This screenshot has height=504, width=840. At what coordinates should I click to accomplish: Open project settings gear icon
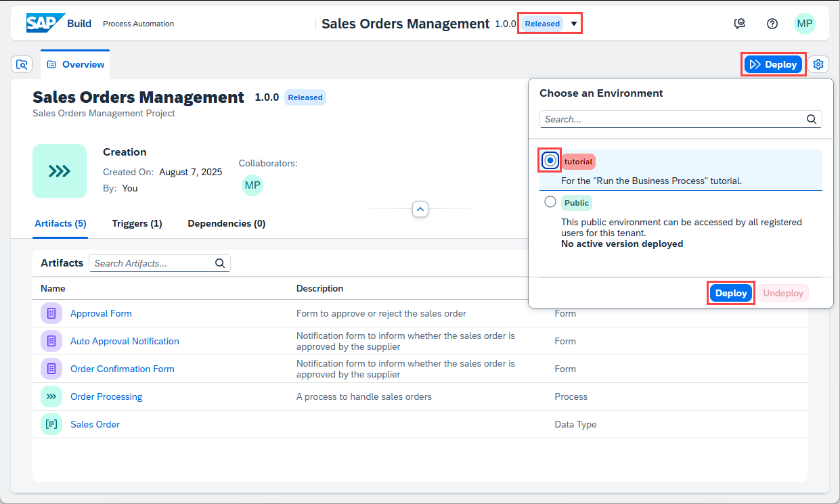pyautogui.click(x=818, y=64)
